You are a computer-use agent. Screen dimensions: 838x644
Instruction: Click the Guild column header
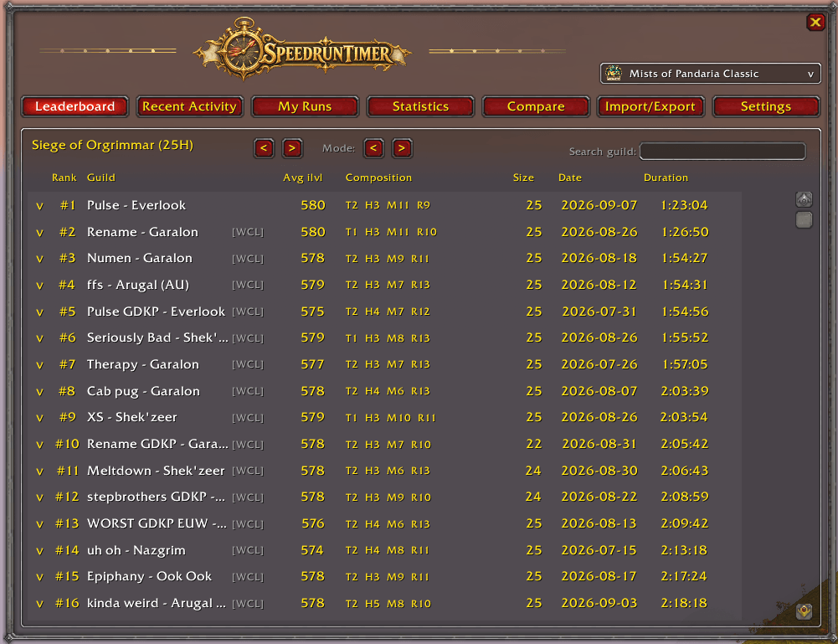(101, 178)
